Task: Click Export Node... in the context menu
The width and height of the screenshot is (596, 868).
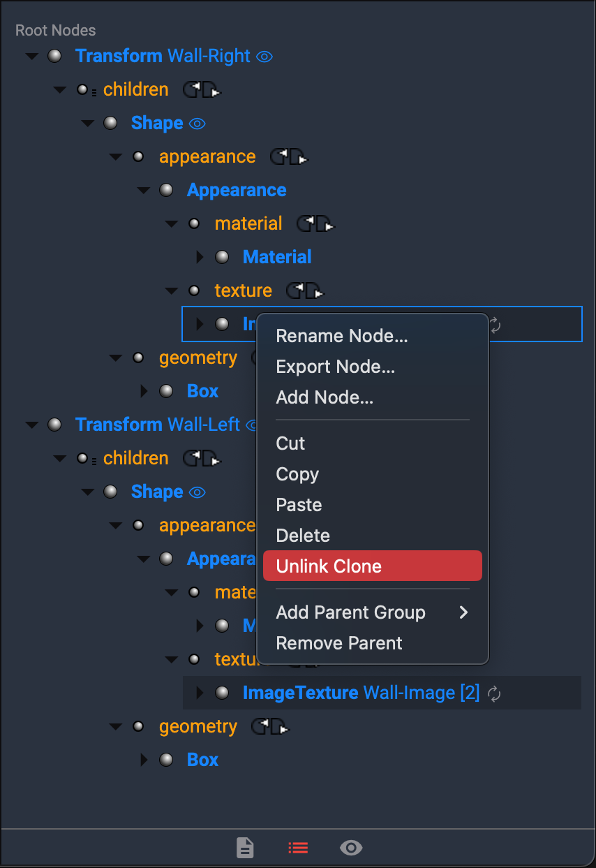Action: point(336,367)
